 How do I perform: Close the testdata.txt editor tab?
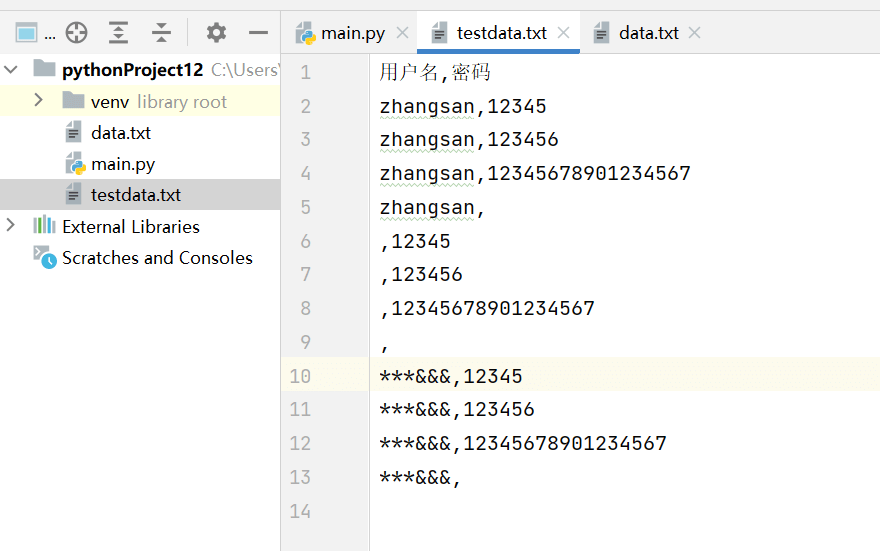(x=563, y=33)
